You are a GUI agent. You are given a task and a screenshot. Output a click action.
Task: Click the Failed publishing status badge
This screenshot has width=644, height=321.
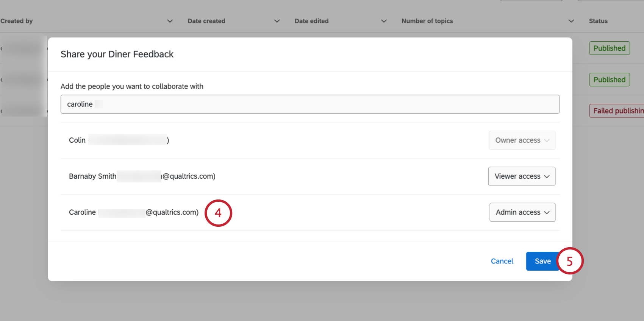click(x=617, y=111)
